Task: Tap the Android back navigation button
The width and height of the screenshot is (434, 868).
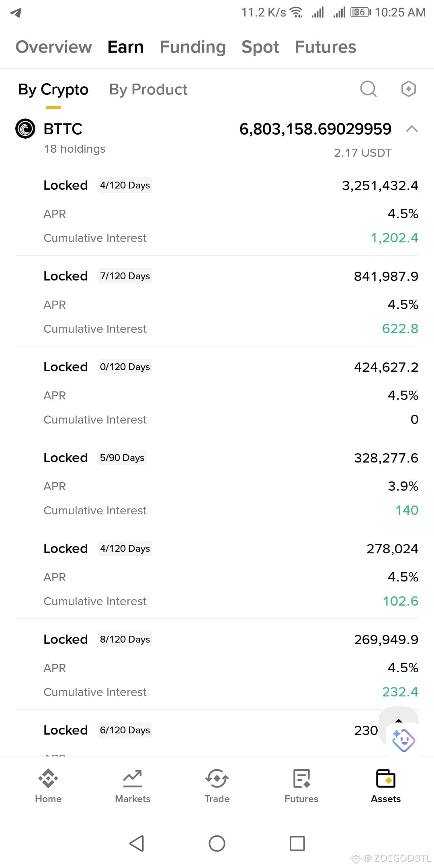Action: point(137,843)
